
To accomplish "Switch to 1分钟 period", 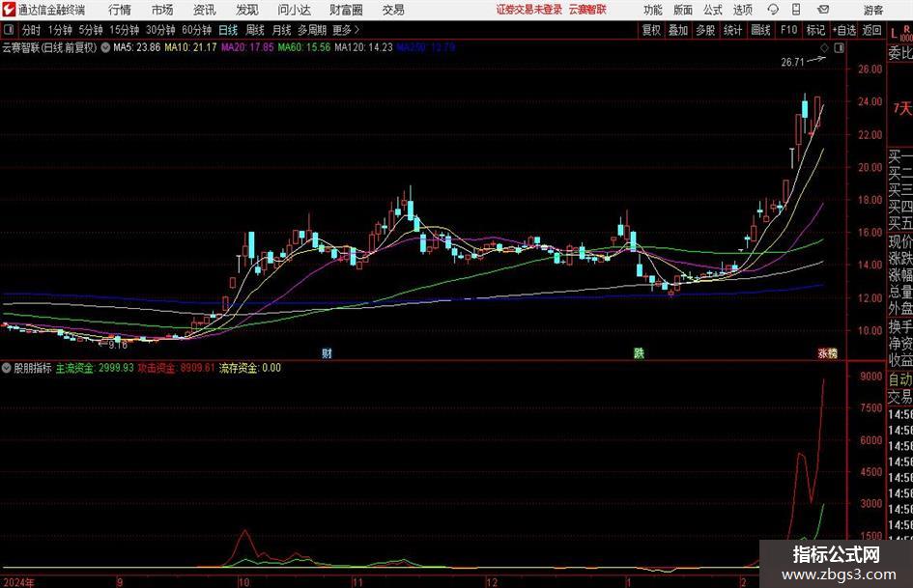I will (x=60, y=30).
